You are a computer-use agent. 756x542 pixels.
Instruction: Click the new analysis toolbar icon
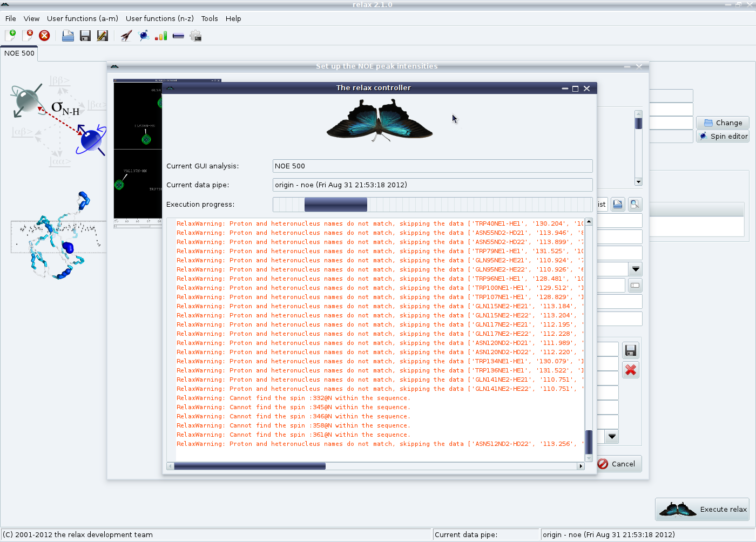point(10,36)
